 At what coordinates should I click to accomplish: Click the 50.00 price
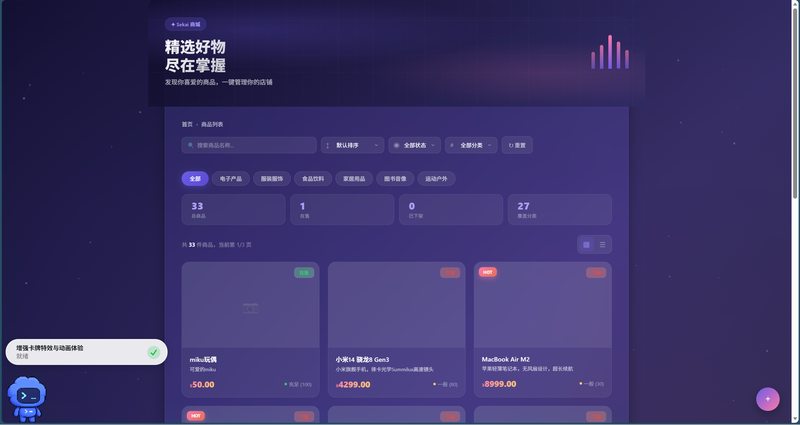[202, 385]
